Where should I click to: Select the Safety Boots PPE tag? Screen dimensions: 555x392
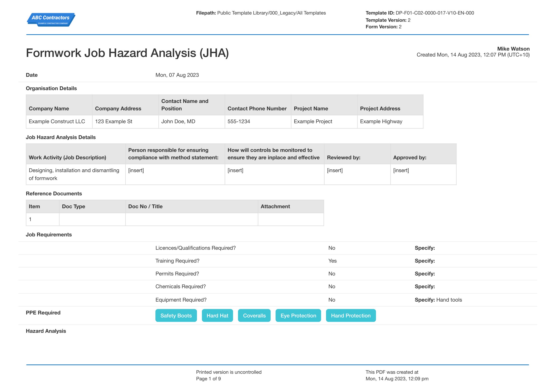176,315
